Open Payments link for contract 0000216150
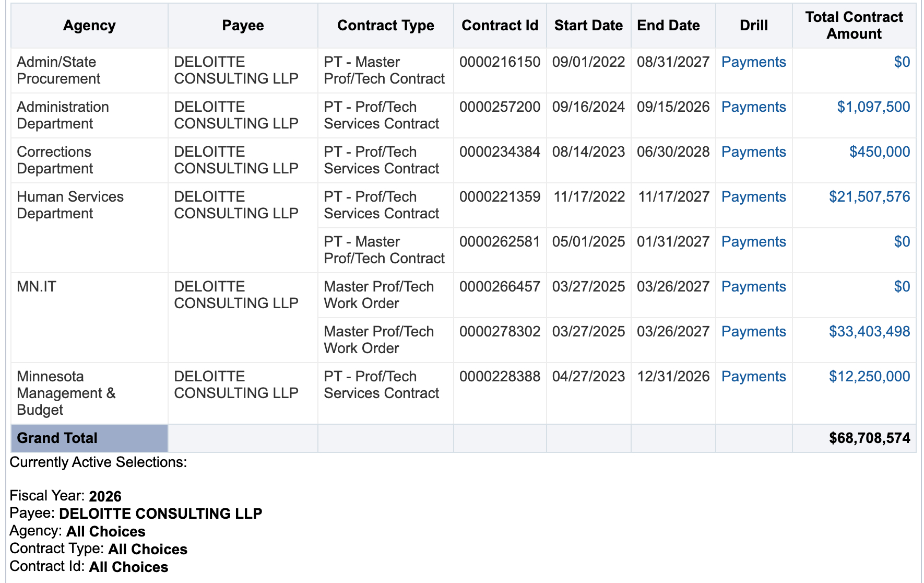This screenshot has width=924, height=583. 753,62
